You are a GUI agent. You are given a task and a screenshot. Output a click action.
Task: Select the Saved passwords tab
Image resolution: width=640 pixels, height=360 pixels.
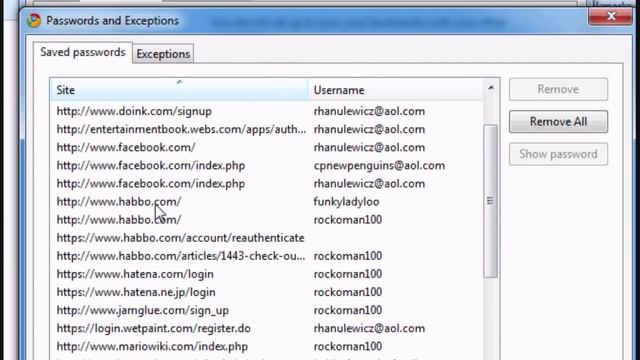tap(83, 52)
